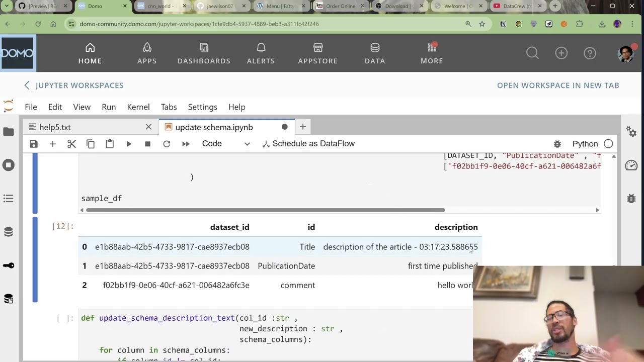The height and width of the screenshot is (362, 644).
Task: Open APPSTORE in Domo navigation
Action: coord(318,53)
